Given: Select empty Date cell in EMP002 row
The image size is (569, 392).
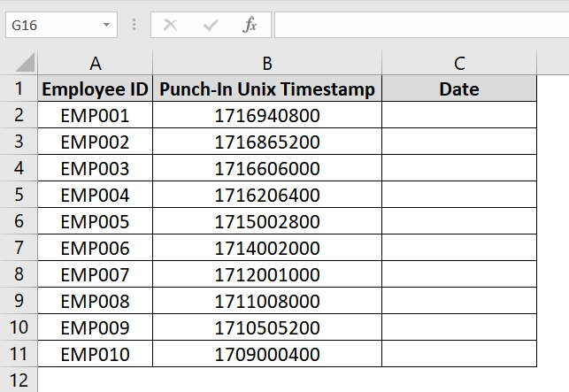Looking at the screenshot, I should point(459,142).
